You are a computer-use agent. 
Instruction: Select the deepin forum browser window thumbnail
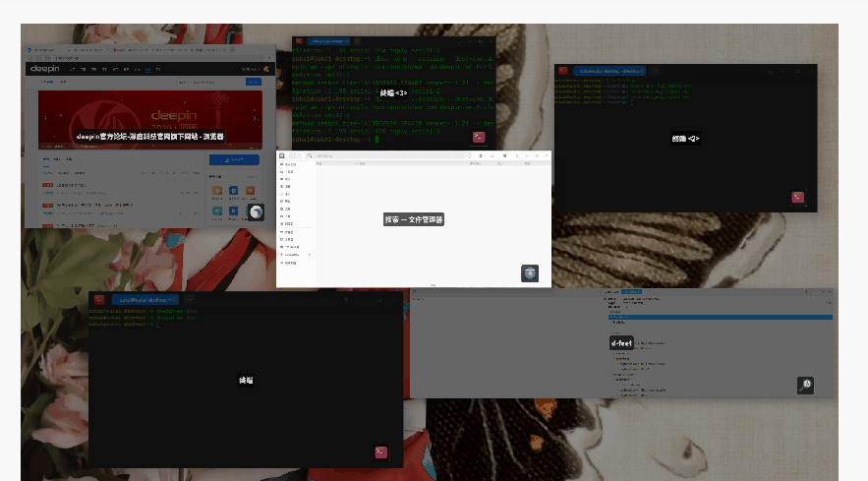(150, 137)
